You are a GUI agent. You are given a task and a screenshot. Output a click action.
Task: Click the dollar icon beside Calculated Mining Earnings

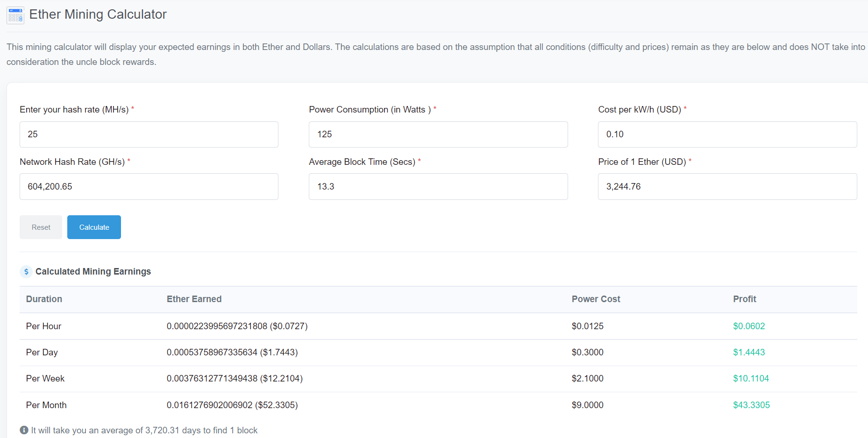pos(26,272)
